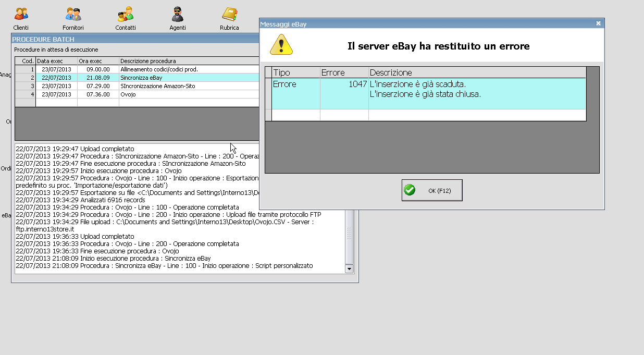The width and height of the screenshot is (644, 355).
Task: Click the Cod. column header
Action: click(x=26, y=61)
